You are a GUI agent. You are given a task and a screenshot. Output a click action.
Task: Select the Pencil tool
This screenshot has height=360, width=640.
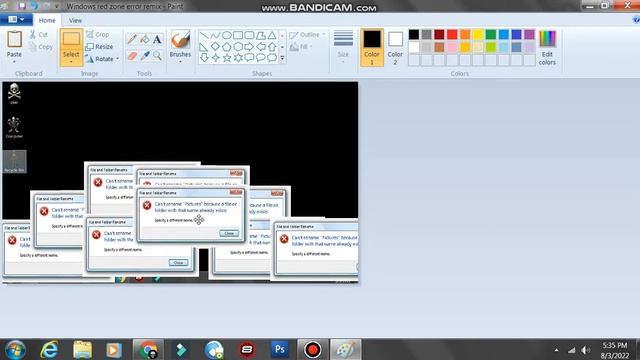[x=132, y=39]
